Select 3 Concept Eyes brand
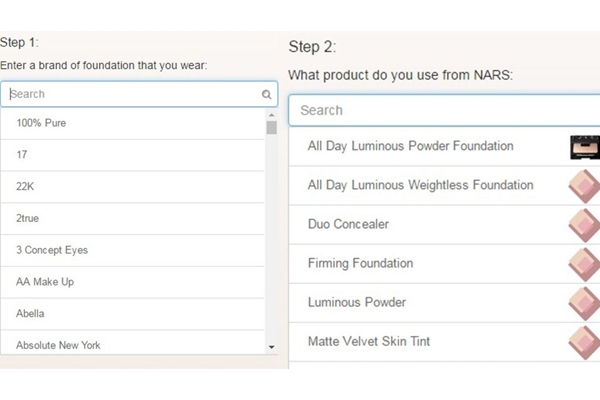 (x=50, y=250)
